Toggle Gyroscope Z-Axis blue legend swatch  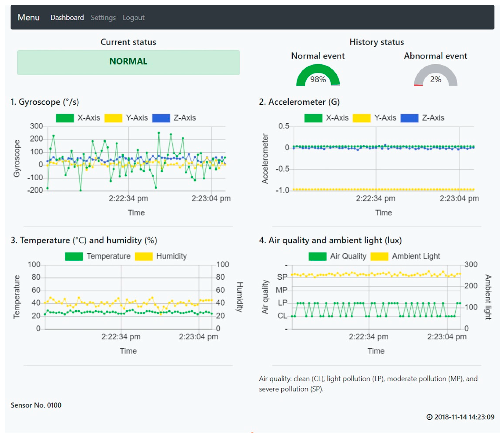[x=161, y=118]
